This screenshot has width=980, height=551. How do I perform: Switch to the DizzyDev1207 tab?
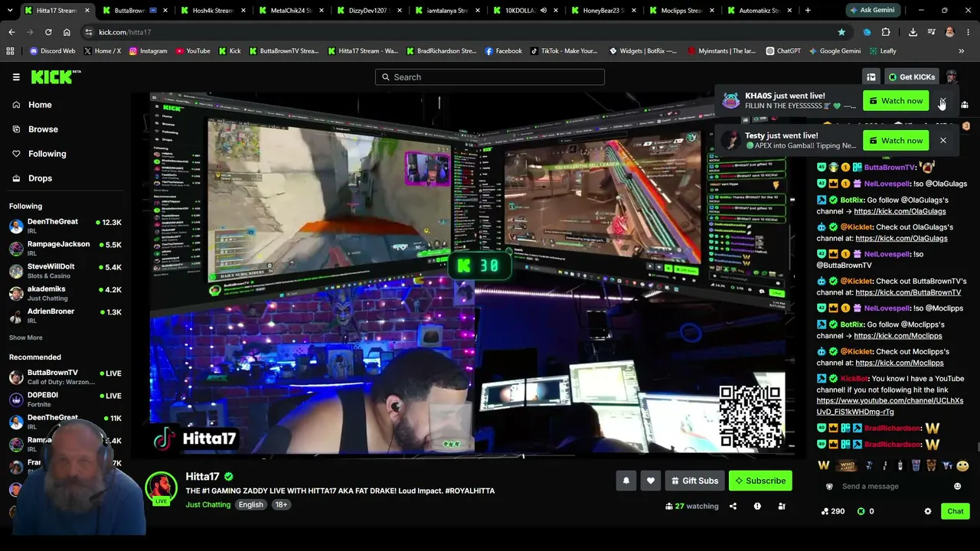[x=370, y=11]
